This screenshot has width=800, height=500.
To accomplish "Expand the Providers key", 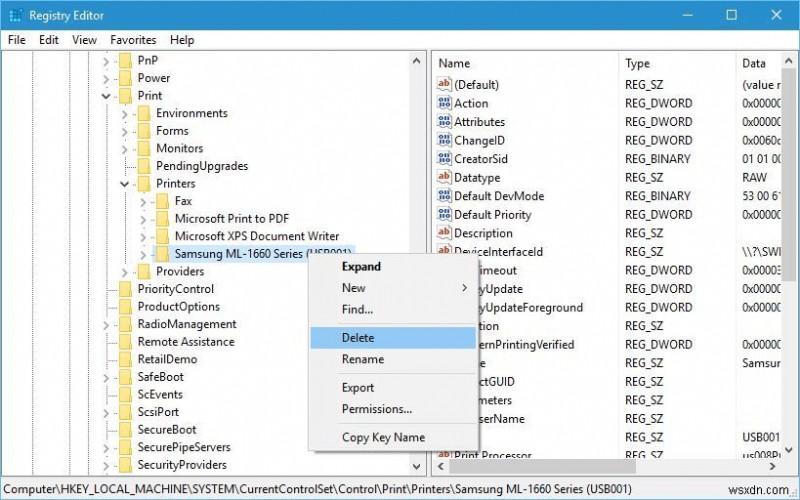I will click(124, 272).
